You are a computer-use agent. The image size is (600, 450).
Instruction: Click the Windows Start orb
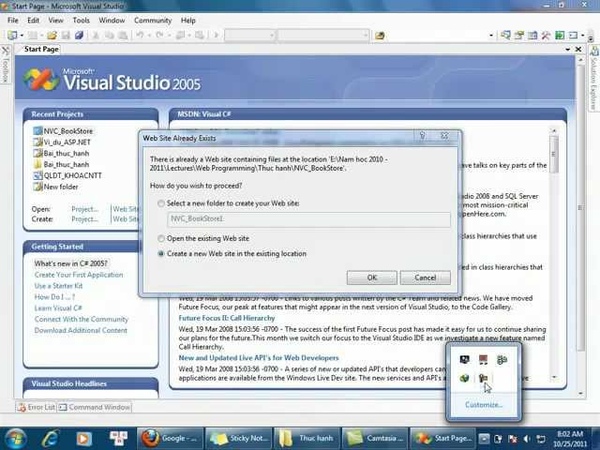[14, 438]
